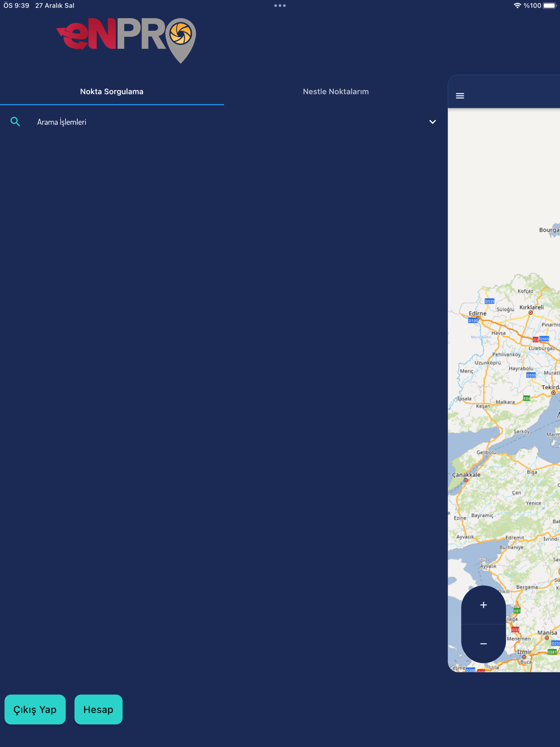
Task: Zoom in the map with plus button
Action: tap(483, 605)
